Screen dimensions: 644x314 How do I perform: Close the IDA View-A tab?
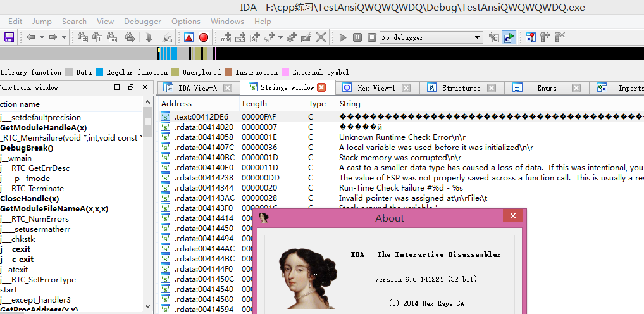click(x=228, y=88)
